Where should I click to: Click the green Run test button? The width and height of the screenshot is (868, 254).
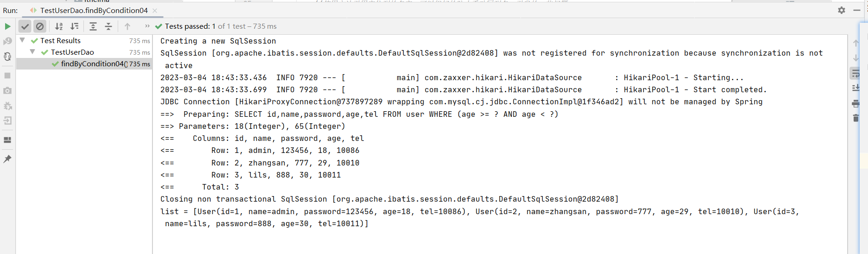pos(7,26)
